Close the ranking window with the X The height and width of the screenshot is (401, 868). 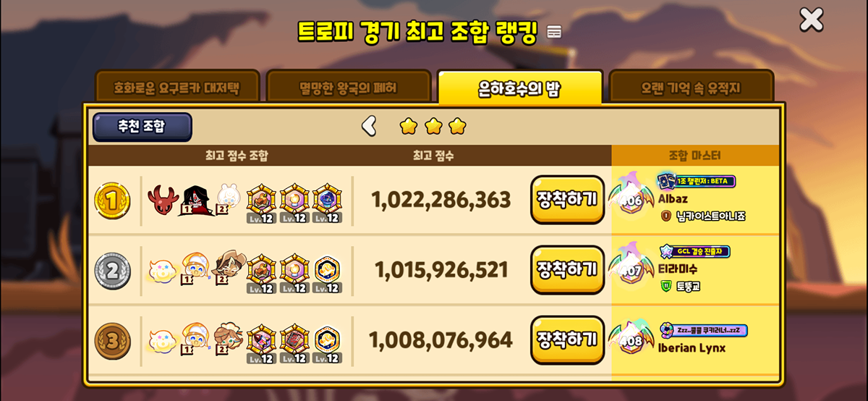click(x=812, y=19)
